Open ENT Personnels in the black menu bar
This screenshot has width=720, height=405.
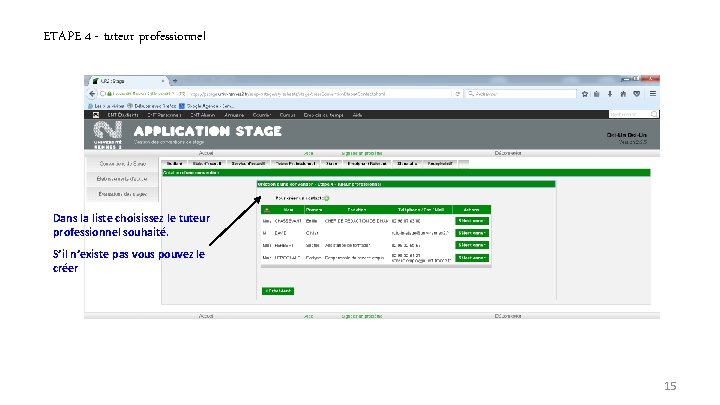164,115
